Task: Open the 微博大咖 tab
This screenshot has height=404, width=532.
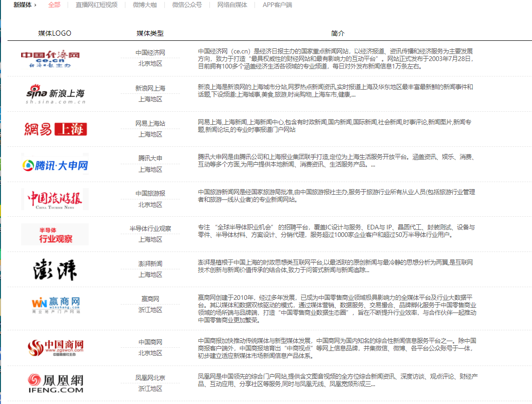Action: 145,5
